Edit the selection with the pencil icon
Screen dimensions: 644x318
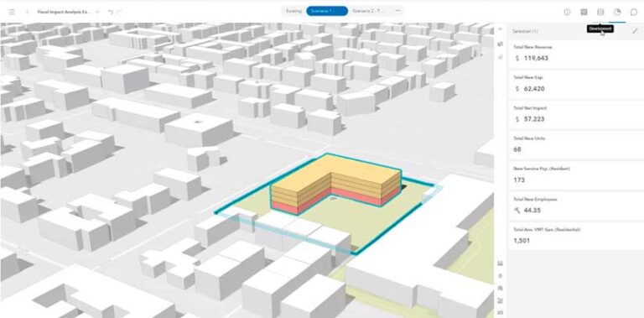[635, 31]
